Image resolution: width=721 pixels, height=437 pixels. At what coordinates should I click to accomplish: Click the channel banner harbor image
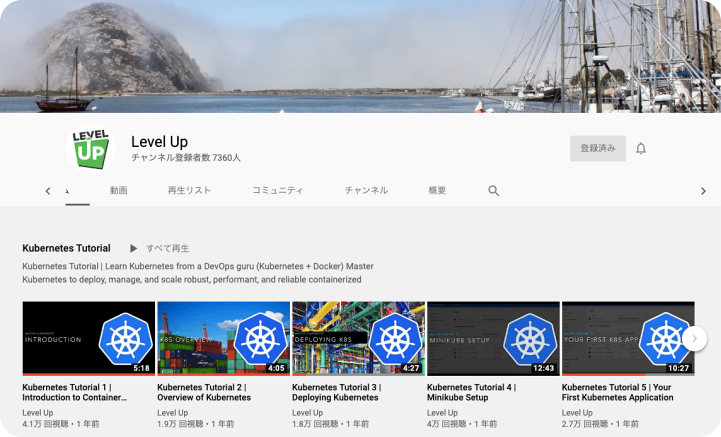pos(360,56)
